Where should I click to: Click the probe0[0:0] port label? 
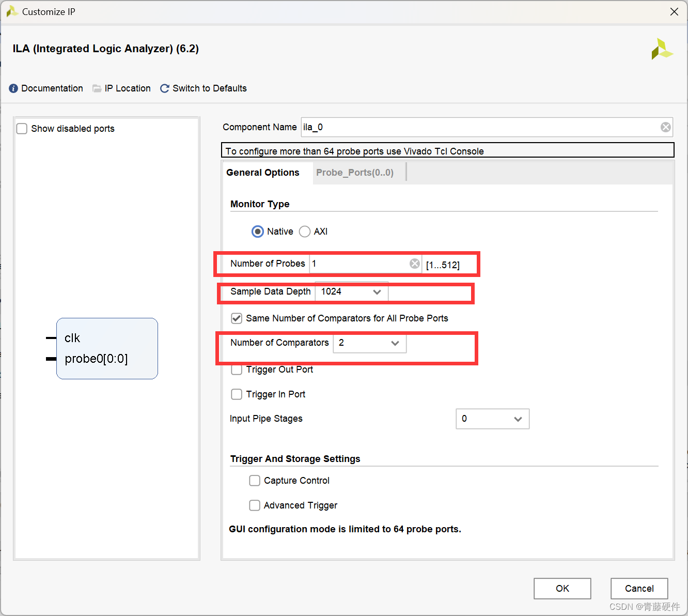click(96, 359)
